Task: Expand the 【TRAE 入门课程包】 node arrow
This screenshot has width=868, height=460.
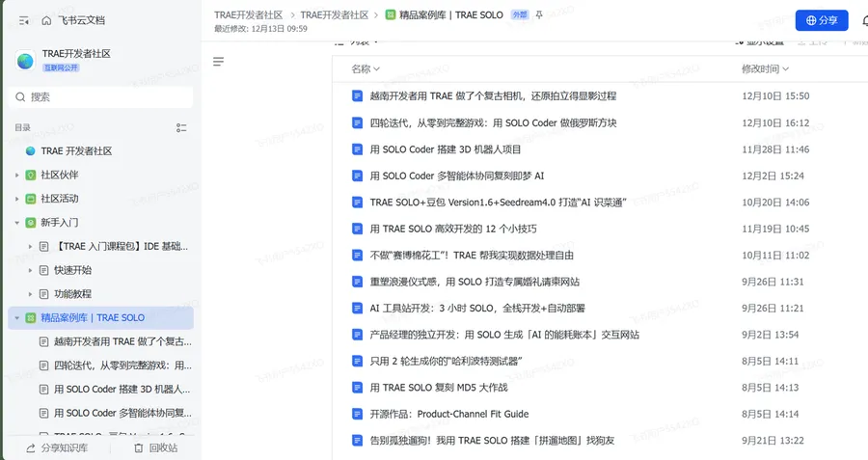Action: point(30,246)
